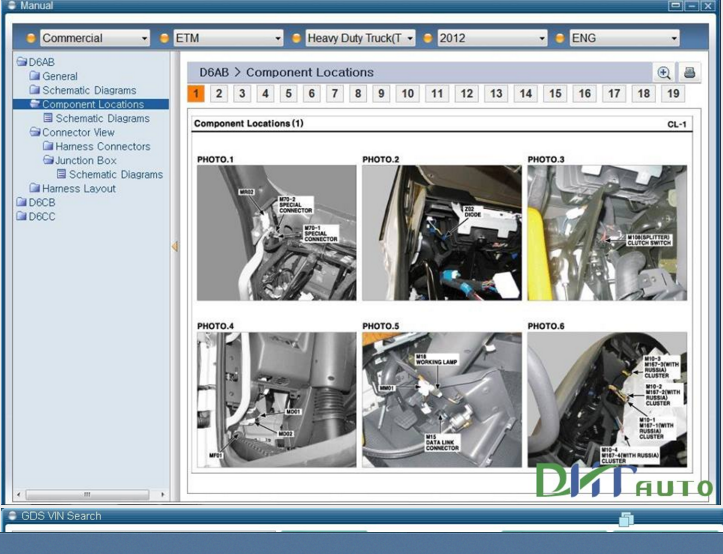Click PHOTO.2 diode image
Viewport: 723px width, 554px height.
(442, 233)
